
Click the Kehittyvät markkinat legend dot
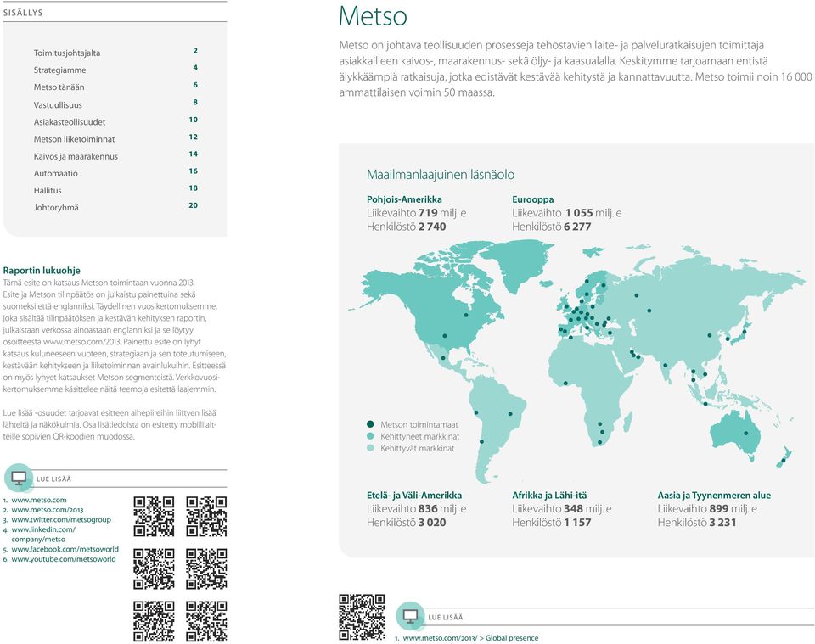pyautogui.click(x=370, y=448)
